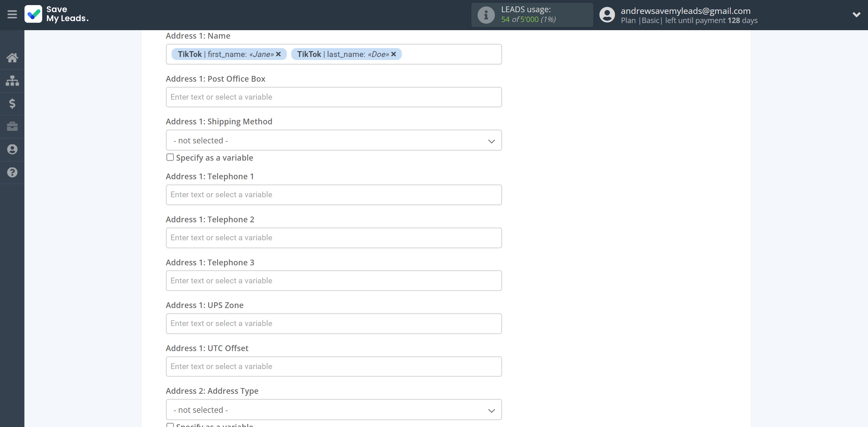This screenshot has height=427, width=868.
Task: Open the profile icon in sidebar
Action: [12, 149]
